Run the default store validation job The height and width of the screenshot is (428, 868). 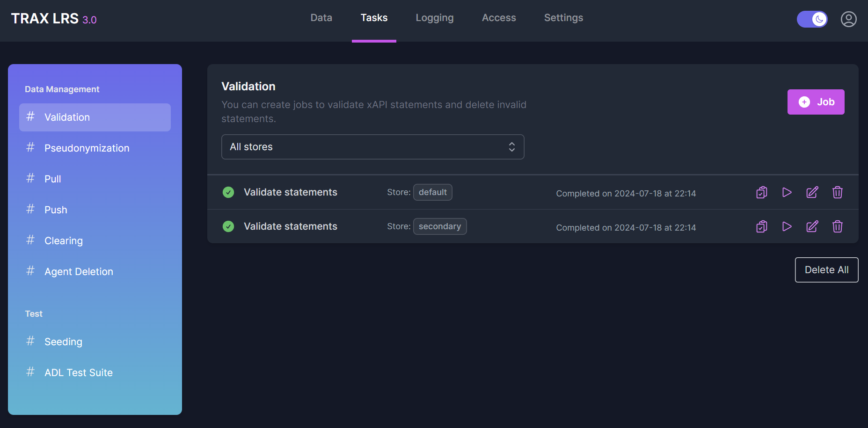click(787, 192)
